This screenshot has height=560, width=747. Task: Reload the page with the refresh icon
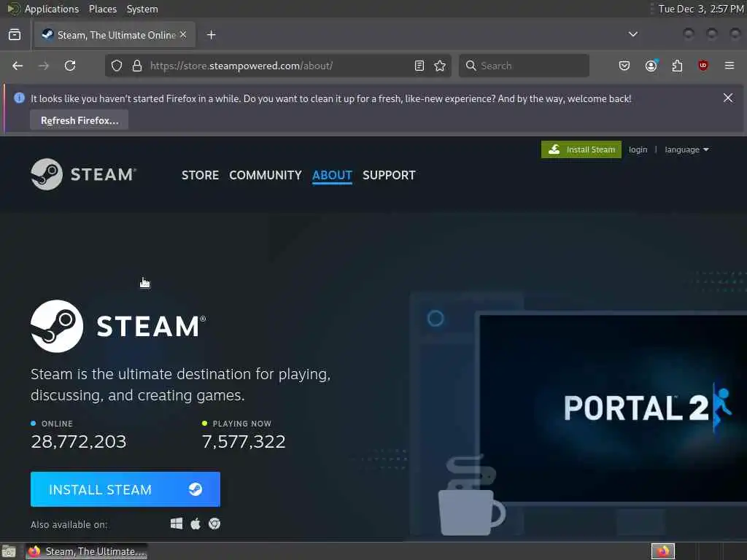[70, 66]
